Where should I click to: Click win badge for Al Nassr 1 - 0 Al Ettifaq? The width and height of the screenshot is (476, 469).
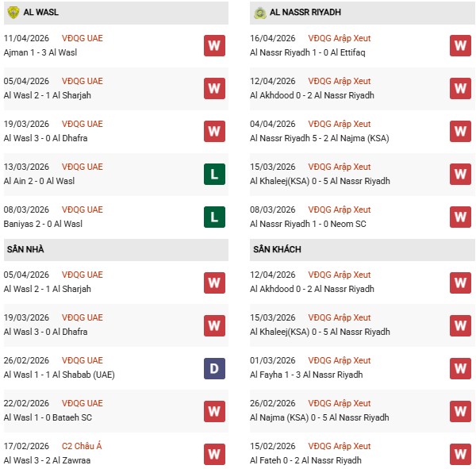[x=460, y=45]
